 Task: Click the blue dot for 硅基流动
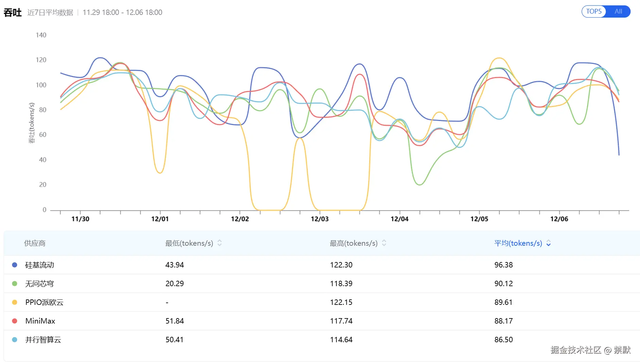(x=15, y=265)
